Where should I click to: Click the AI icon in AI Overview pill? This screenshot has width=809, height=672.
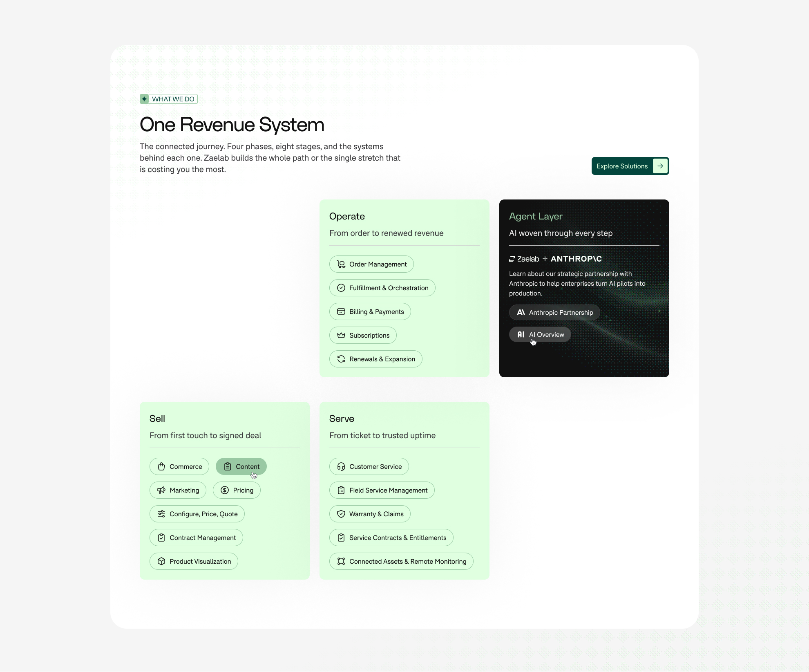click(521, 335)
